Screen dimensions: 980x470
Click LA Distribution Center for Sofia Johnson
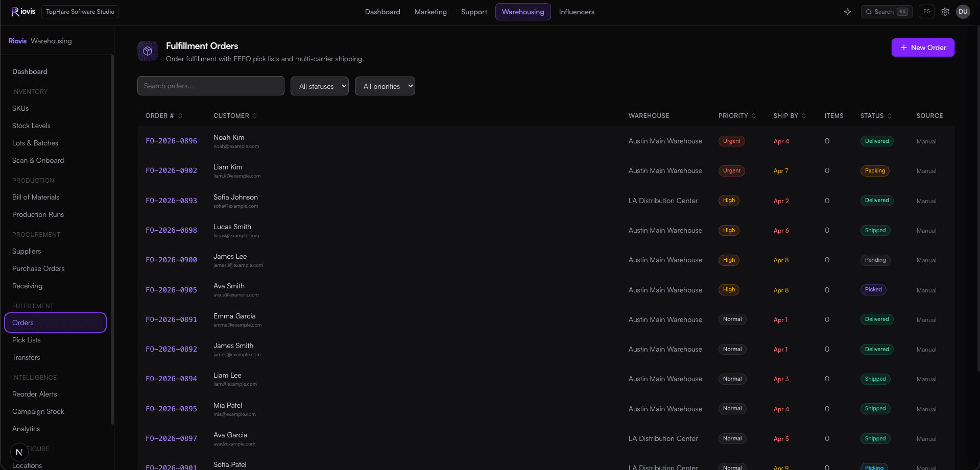(663, 201)
